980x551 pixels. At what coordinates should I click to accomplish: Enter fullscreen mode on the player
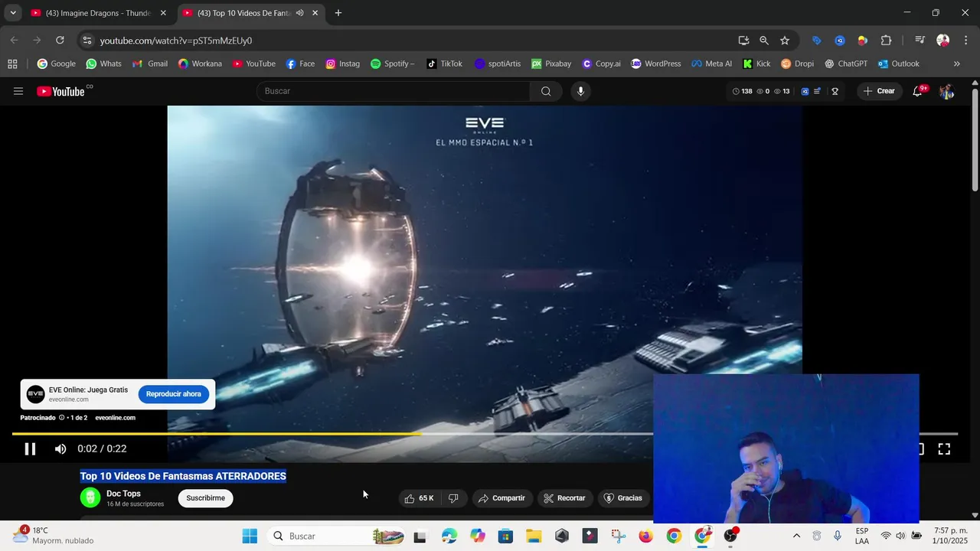point(944,449)
